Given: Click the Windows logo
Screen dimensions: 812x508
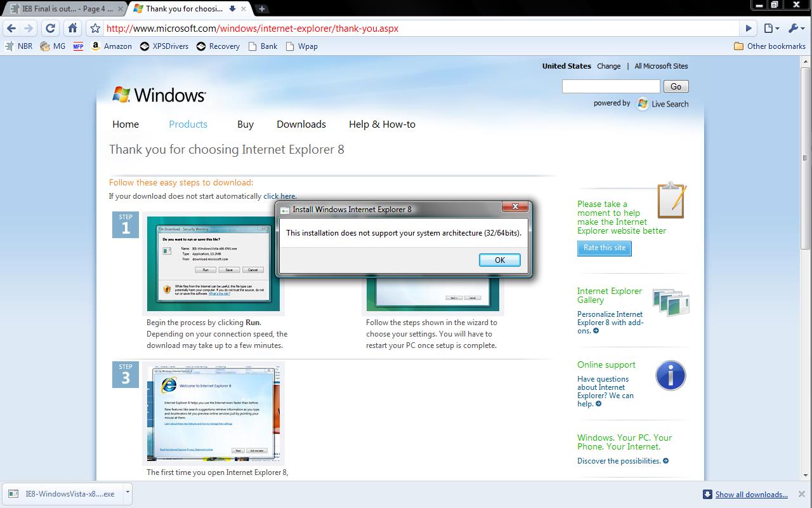Looking at the screenshot, I should coord(159,95).
